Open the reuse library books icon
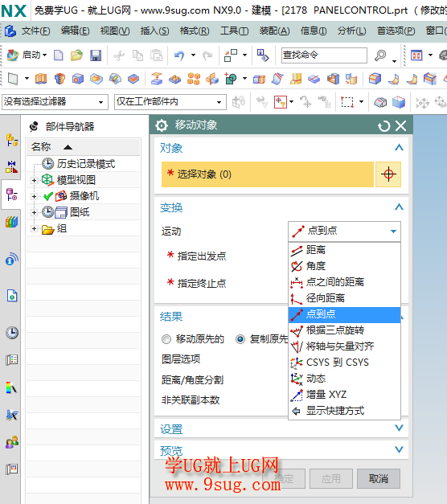Viewport: 447px width, 504px height. coord(12,222)
